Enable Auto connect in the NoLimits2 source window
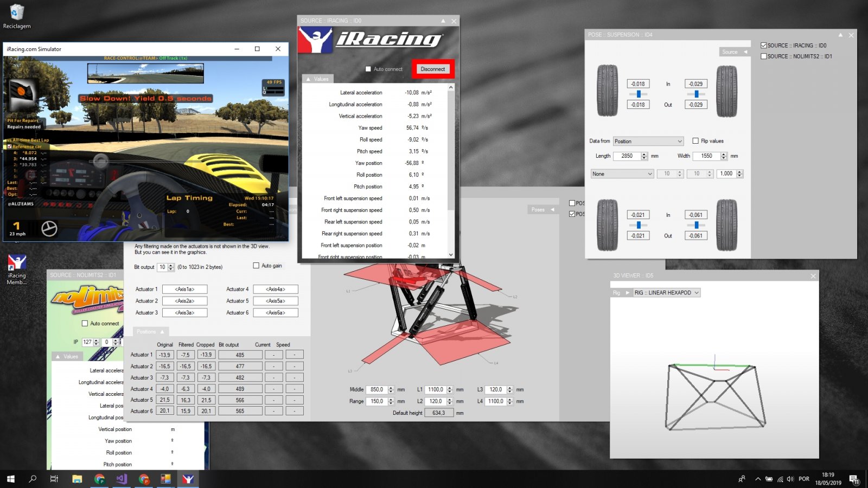The height and width of the screenshot is (488, 868). point(85,323)
